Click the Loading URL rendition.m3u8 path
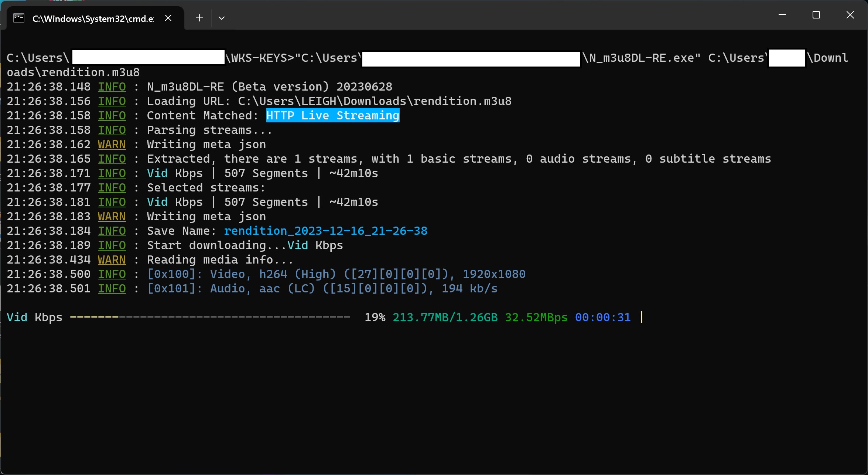 click(x=375, y=101)
